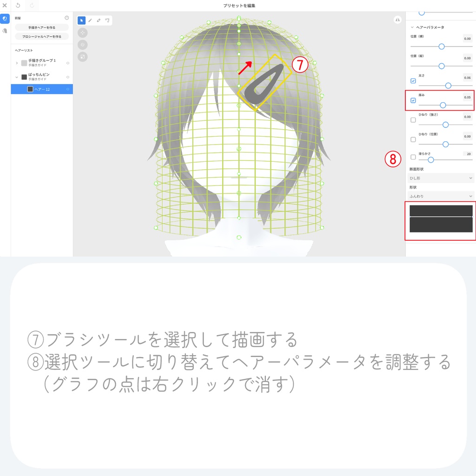The height and width of the screenshot is (476, 476).
Task: Click the ひねり(強さ) value field
Action: click(467, 117)
